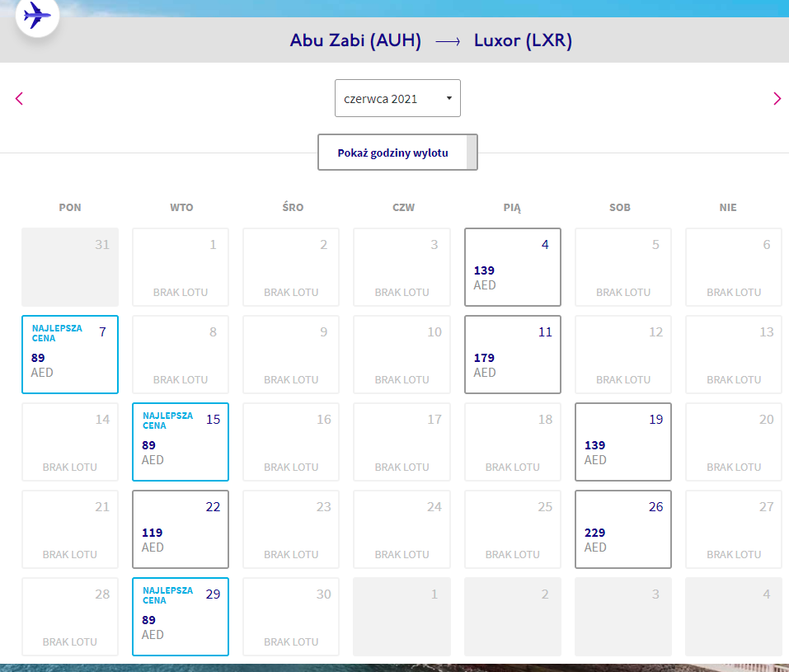Select June 26 flight for 229 AED

tap(623, 529)
